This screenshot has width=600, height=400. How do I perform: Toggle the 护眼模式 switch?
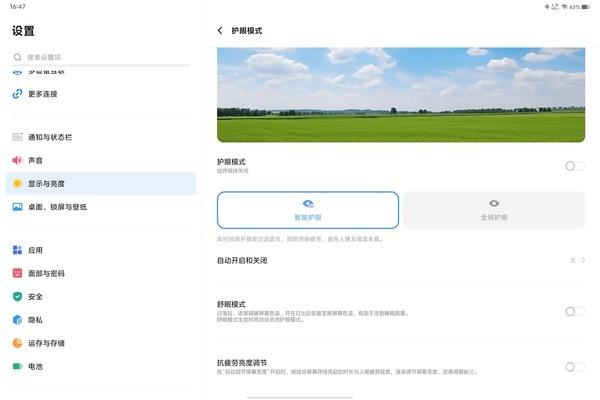575,166
